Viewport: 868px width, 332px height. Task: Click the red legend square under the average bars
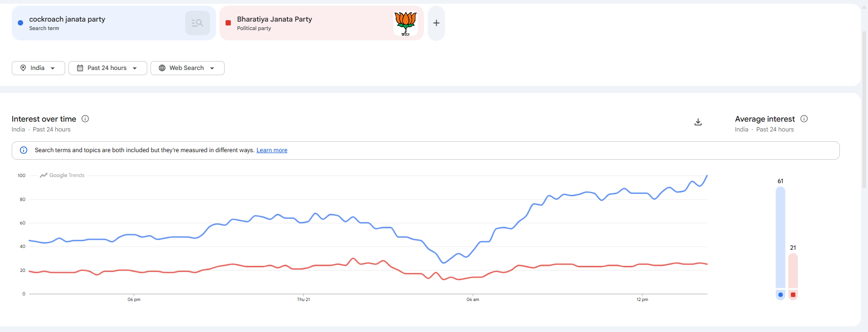793,295
